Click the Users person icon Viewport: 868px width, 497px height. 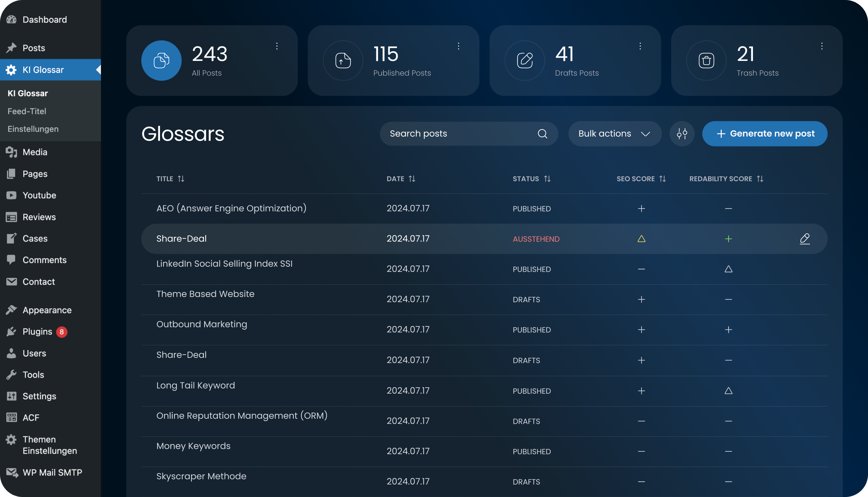click(11, 353)
